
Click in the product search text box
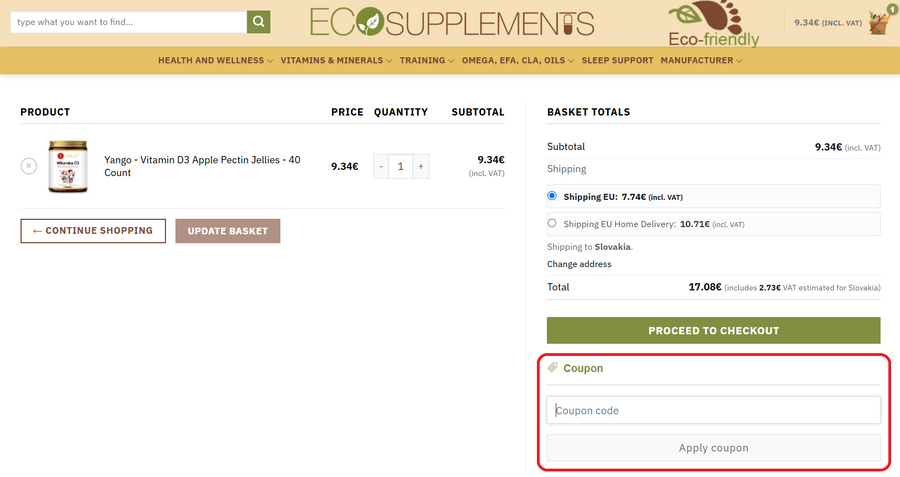(x=128, y=22)
